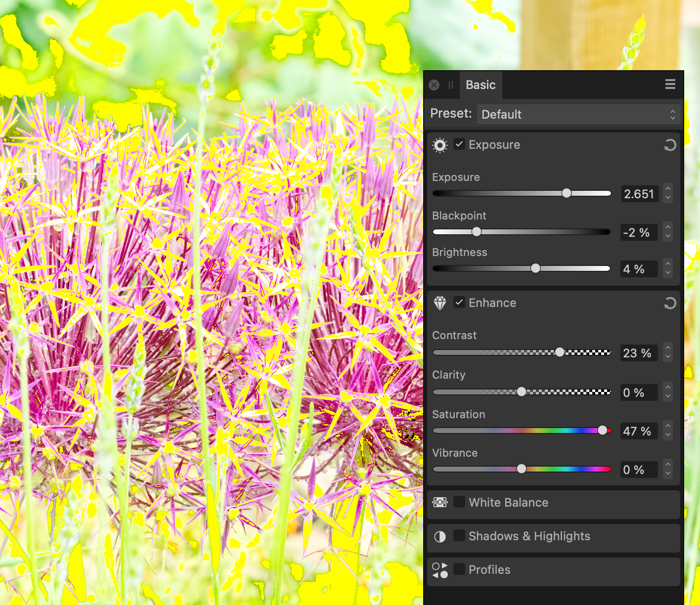The width and height of the screenshot is (700, 605).
Task: Open the Preset dropdown showing Default
Action: coord(578,114)
